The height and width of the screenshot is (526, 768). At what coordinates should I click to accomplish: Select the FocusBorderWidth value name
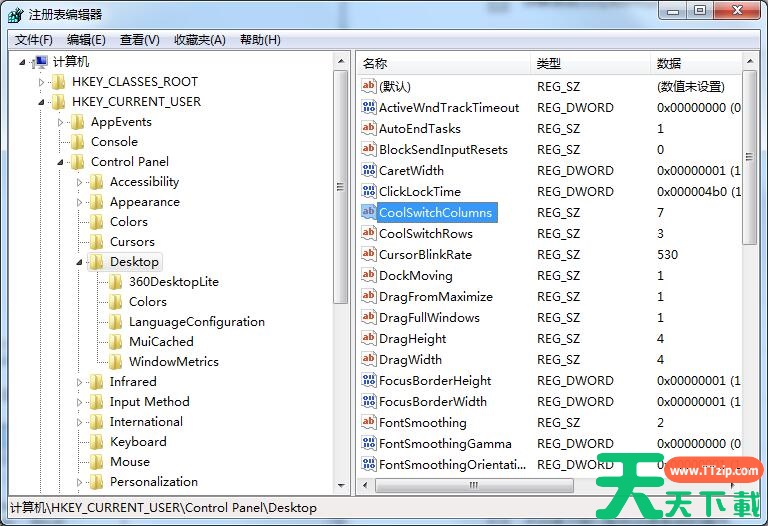tap(433, 402)
